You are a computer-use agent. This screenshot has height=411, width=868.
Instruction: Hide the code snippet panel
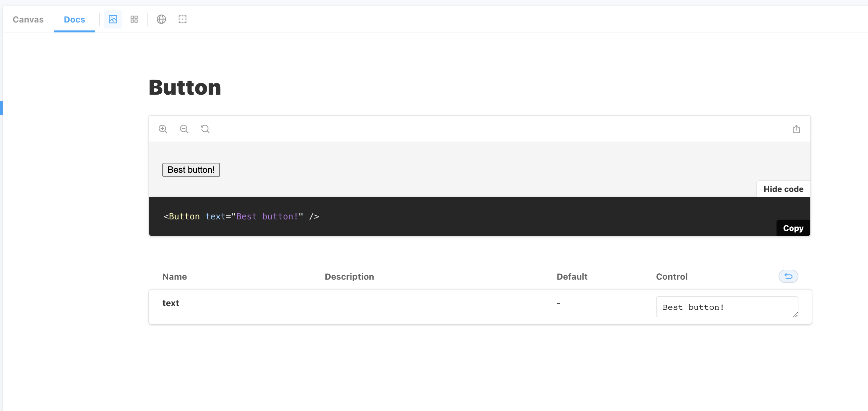(783, 189)
